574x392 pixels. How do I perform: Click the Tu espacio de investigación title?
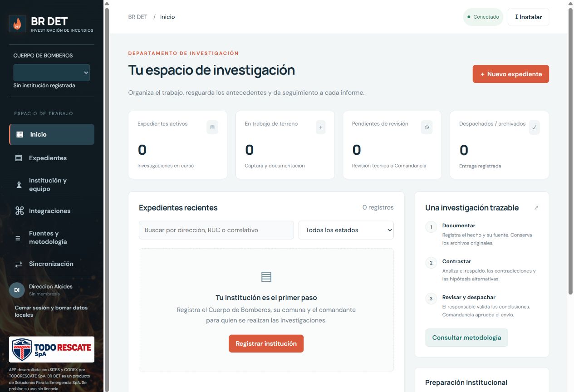tap(211, 70)
